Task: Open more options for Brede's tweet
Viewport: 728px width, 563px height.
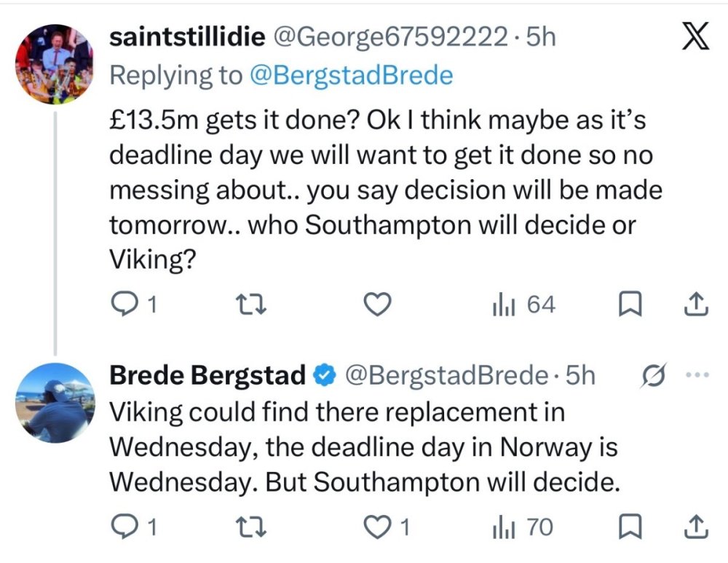Action: (x=698, y=374)
